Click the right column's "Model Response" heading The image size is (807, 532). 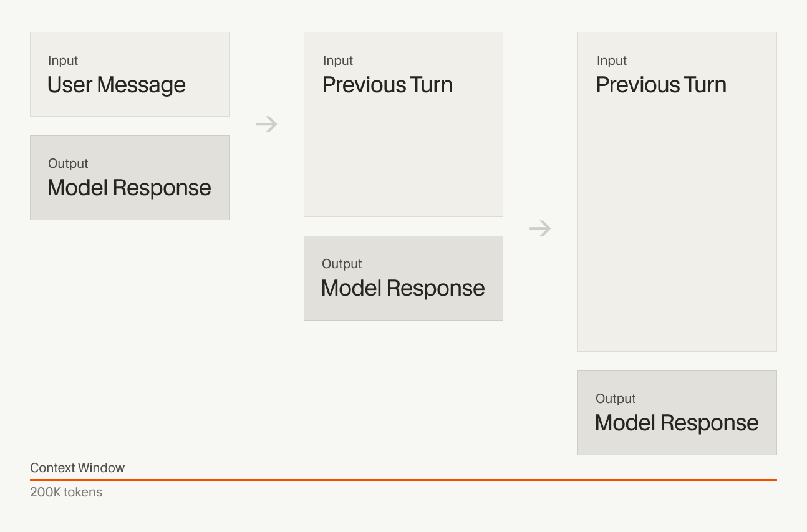tap(677, 423)
